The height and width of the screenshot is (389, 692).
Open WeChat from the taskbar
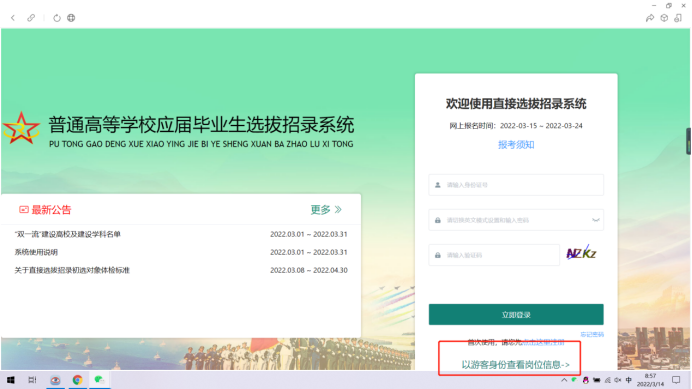(99, 380)
